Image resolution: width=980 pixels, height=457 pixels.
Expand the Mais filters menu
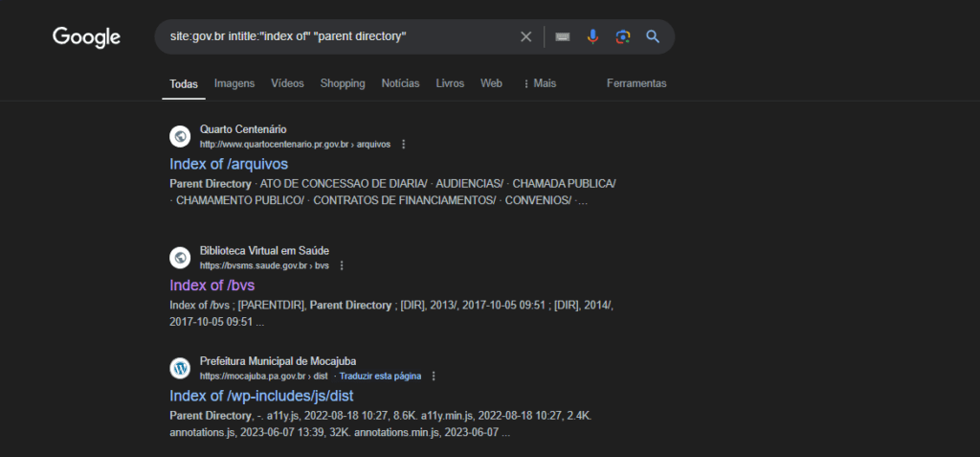tap(540, 83)
